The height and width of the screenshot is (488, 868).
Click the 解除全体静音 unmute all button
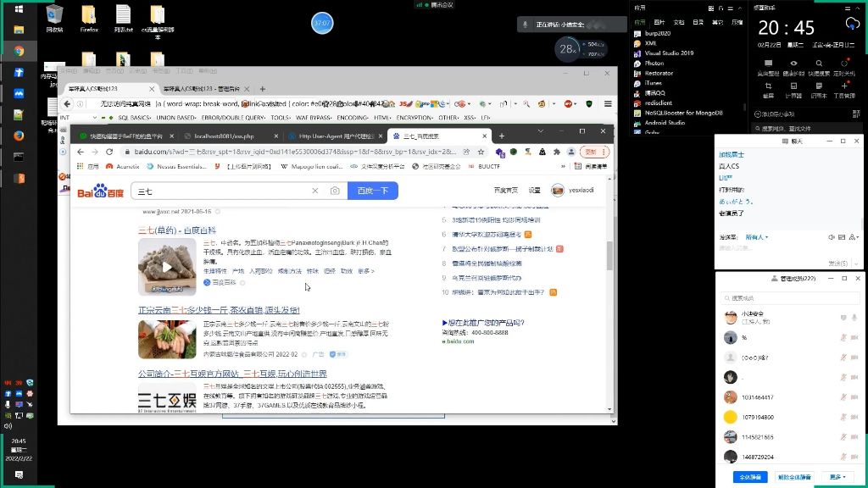794,477
